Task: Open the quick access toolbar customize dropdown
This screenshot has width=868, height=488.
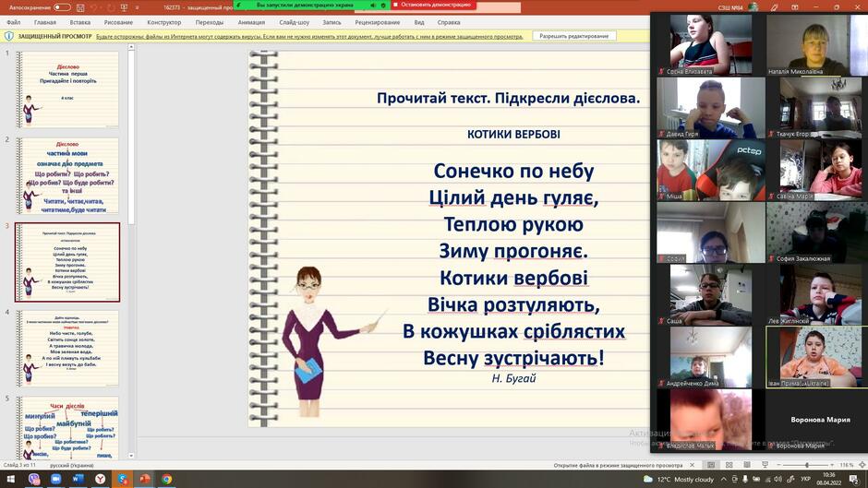Action: click(138, 7)
